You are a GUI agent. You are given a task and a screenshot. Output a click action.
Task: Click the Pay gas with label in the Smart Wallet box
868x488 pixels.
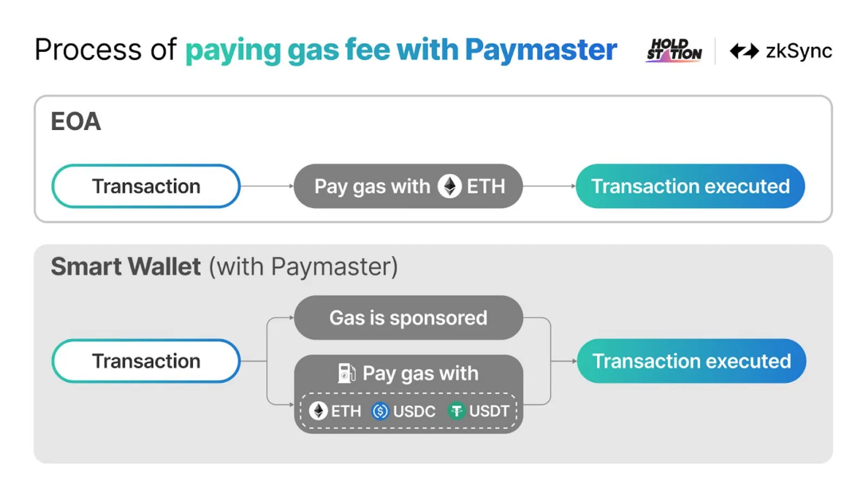(x=420, y=374)
